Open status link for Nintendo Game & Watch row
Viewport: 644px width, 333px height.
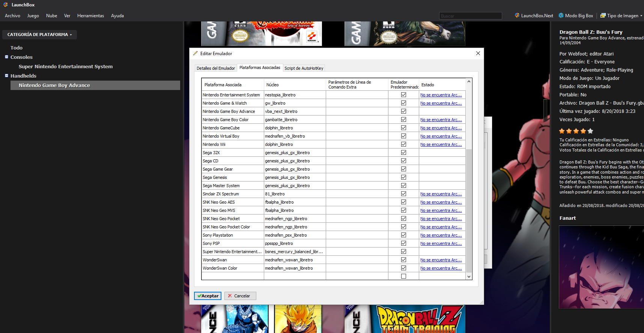441,103
